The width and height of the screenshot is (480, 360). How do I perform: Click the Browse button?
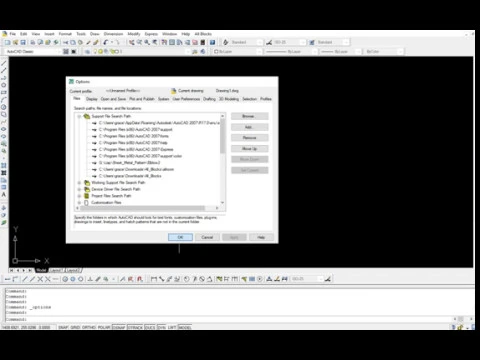tap(250, 116)
